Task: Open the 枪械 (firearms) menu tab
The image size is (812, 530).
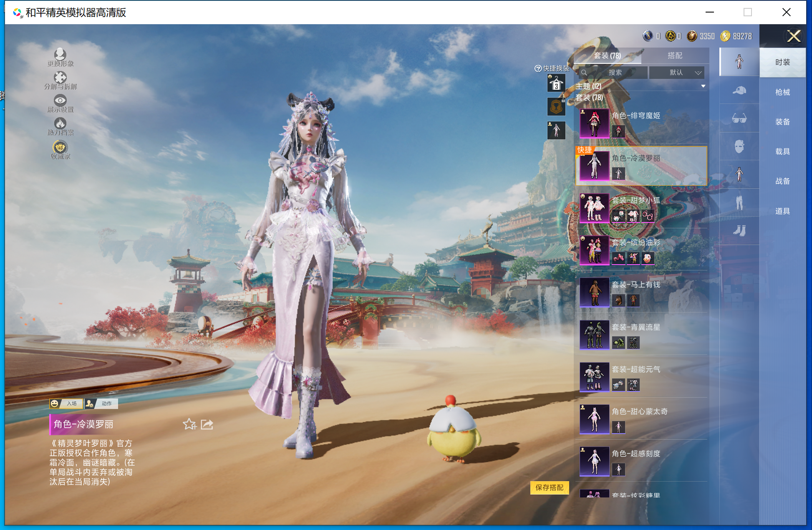Action: [782, 92]
